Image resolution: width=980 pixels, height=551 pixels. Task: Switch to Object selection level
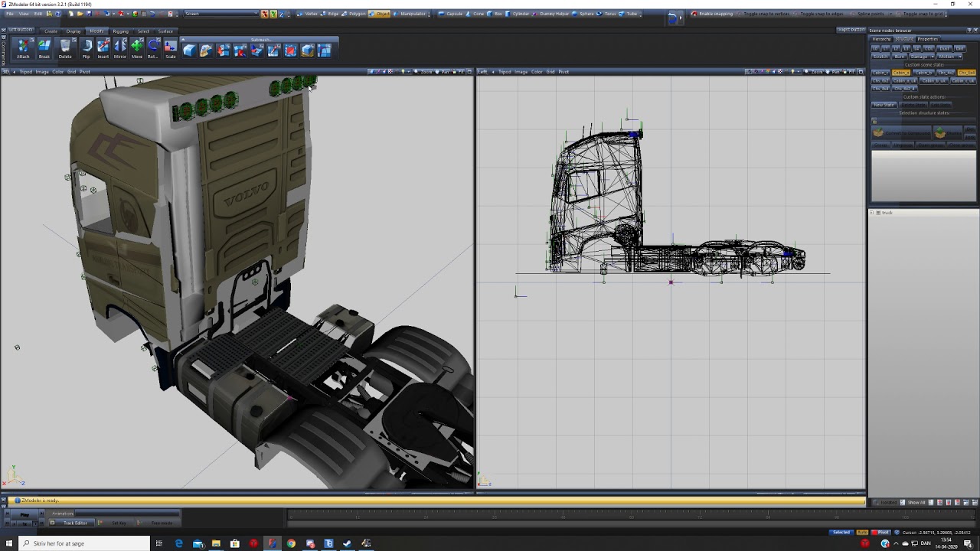[380, 14]
